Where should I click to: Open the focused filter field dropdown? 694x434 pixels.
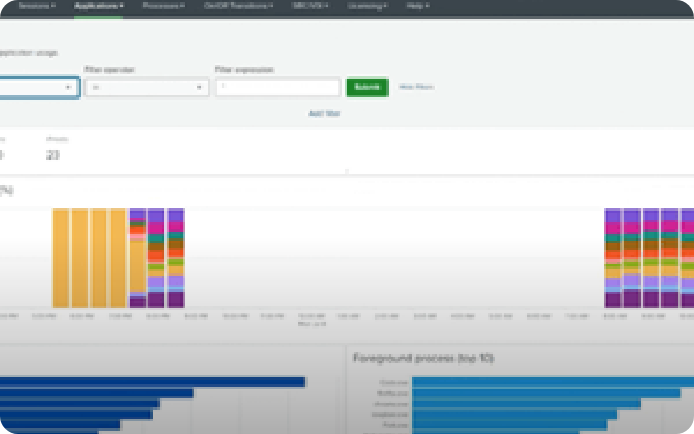39,88
